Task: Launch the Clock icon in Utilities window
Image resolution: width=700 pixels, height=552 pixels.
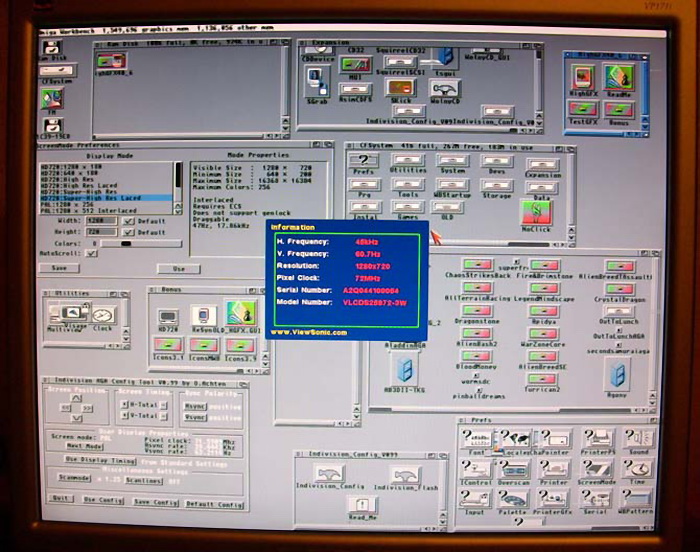Action: tap(102, 315)
